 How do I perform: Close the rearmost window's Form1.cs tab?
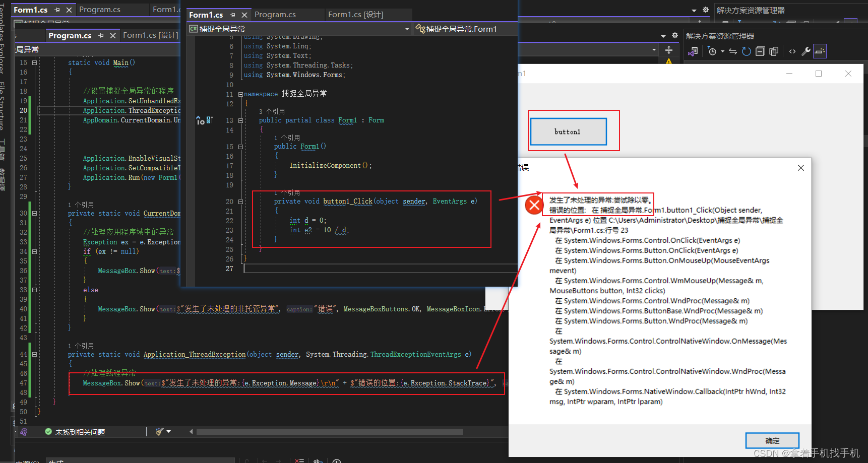coord(69,10)
